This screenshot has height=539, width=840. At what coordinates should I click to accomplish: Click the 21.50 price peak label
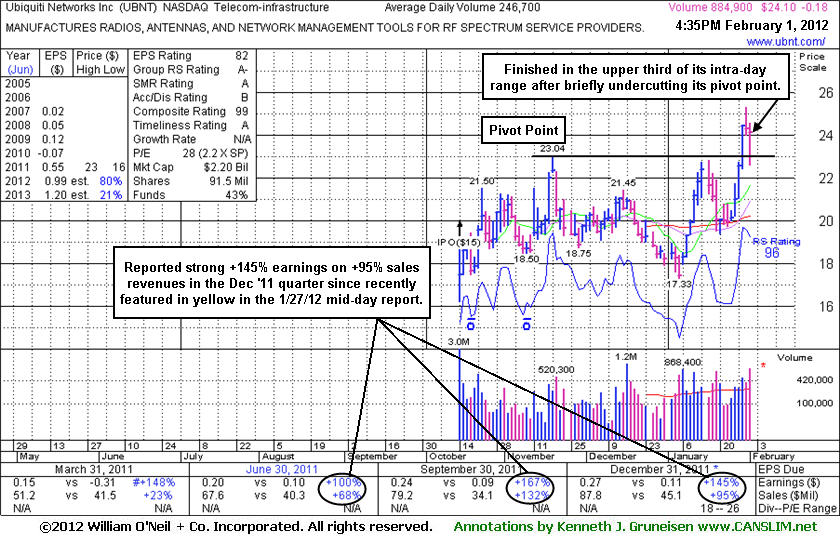(482, 181)
